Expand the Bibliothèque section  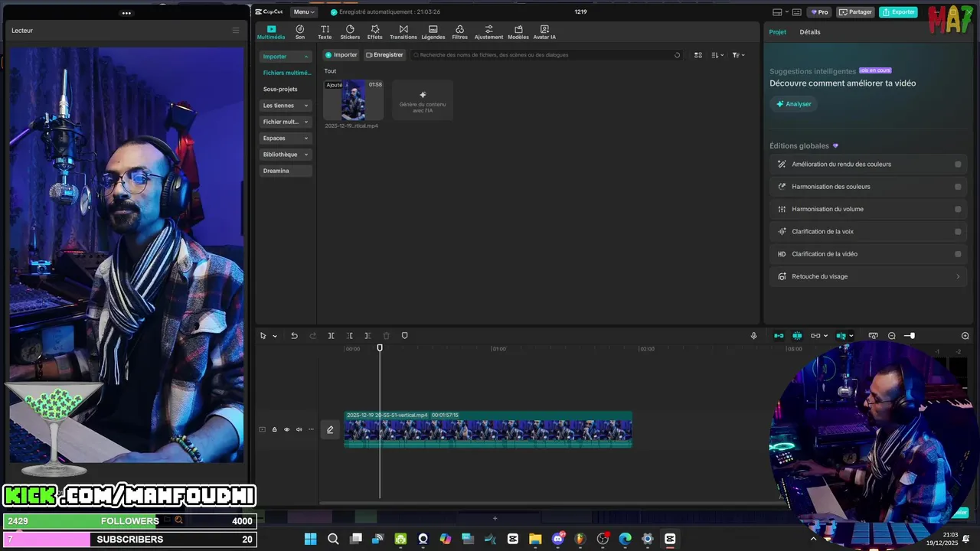click(306, 155)
